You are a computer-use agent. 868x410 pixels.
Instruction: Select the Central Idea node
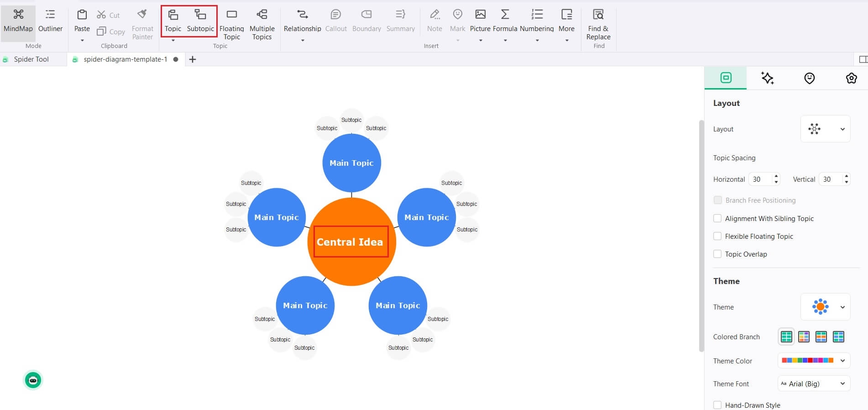tap(350, 242)
